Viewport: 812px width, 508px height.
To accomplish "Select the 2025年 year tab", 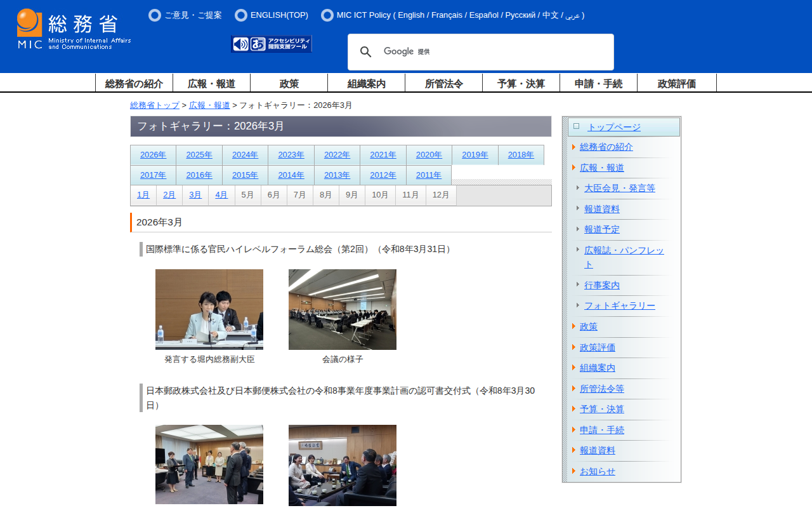I will (199, 155).
